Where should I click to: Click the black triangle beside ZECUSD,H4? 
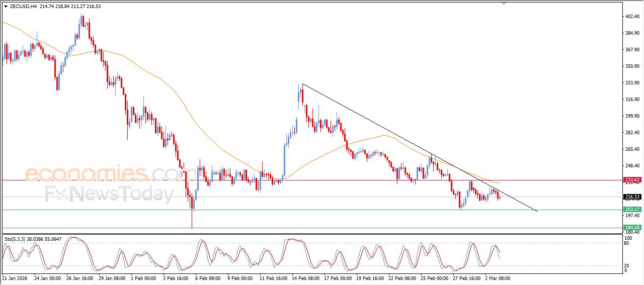pos(6,7)
